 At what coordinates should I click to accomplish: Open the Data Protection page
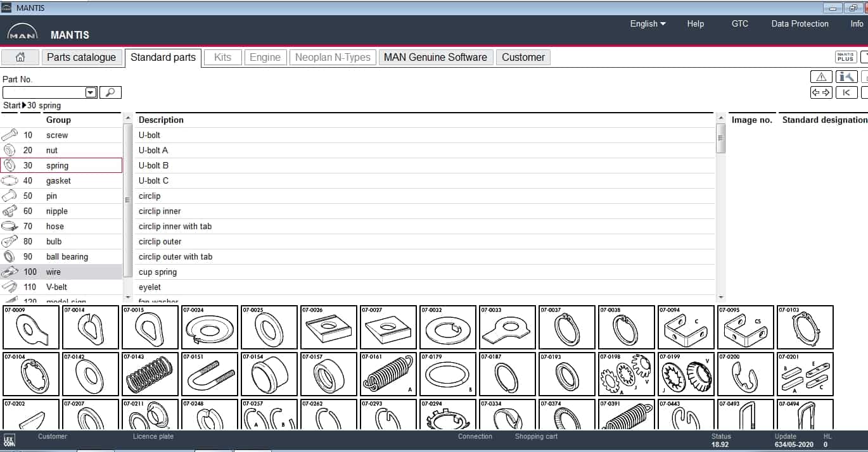coord(800,23)
